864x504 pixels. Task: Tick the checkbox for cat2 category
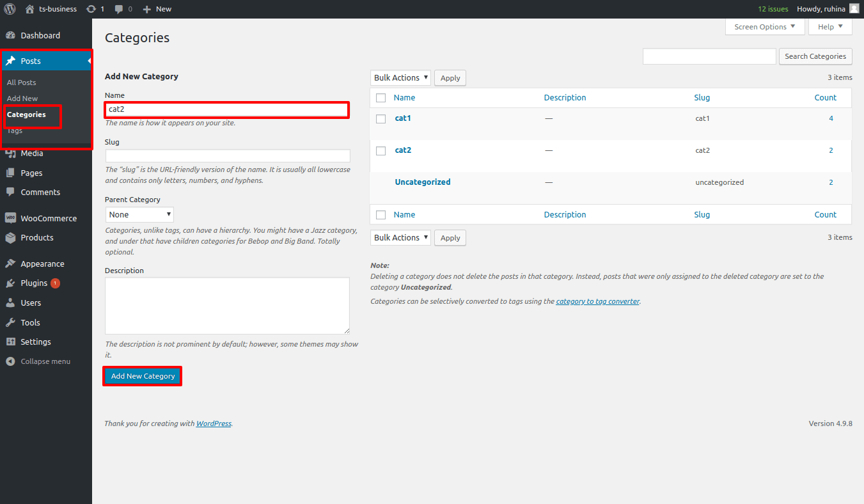381,151
